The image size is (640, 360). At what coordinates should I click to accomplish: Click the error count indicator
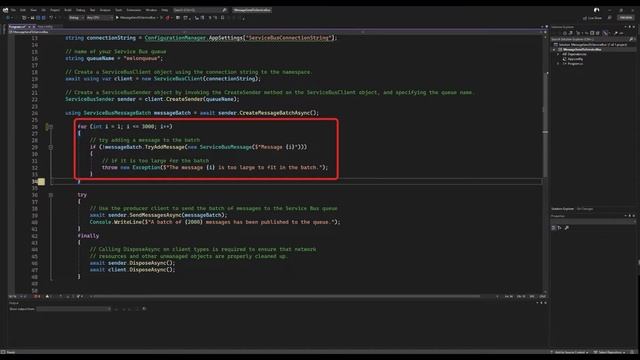[x=37, y=296]
